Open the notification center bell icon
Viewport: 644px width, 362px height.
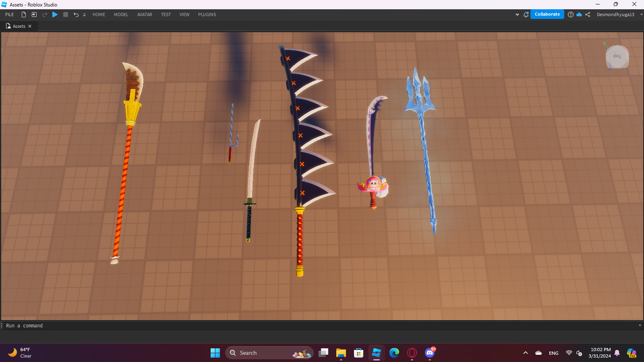pyautogui.click(x=617, y=353)
